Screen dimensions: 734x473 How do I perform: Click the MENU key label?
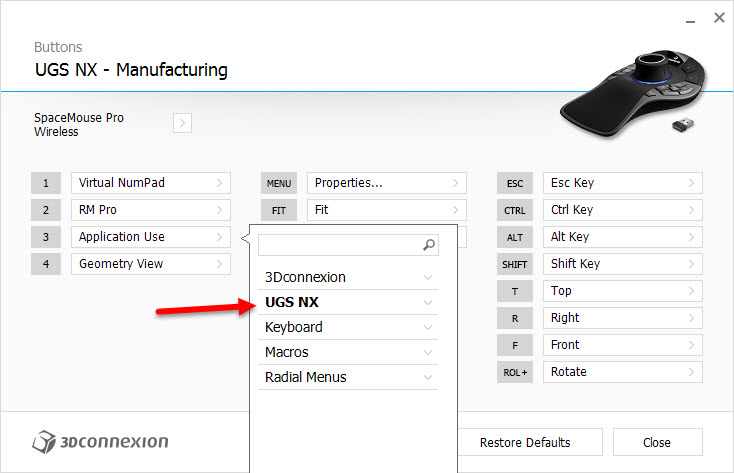tap(279, 183)
